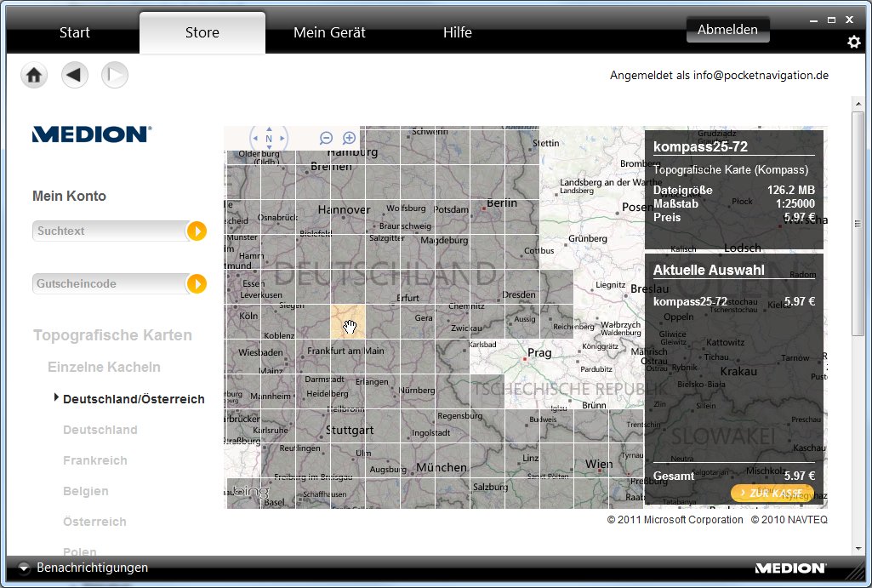Click the Abmelden button
Image resolution: width=872 pixels, height=588 pixels.
tap(727, 30)
